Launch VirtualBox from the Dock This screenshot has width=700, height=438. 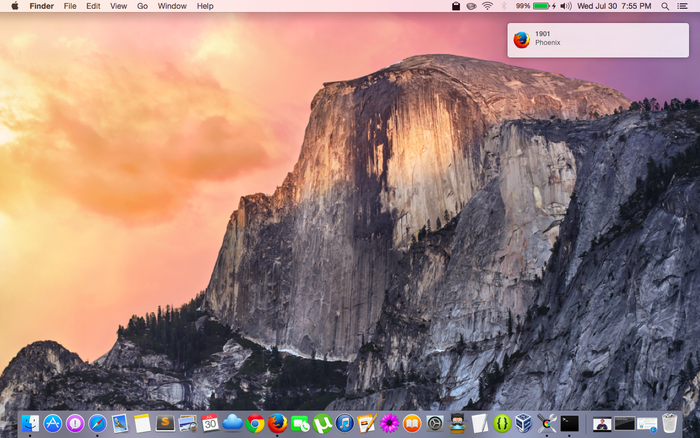[524, 423]
